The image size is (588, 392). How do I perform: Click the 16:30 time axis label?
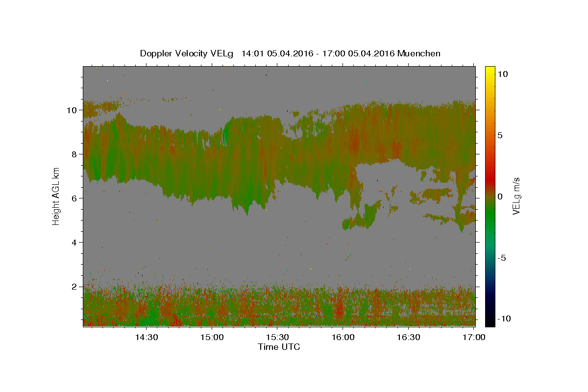click(409, 337)
